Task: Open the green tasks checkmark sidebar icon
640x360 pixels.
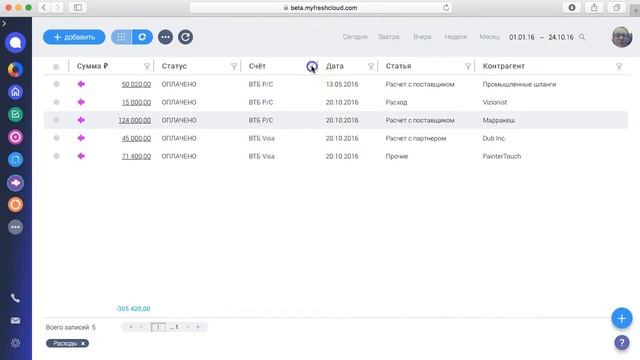Action: pyautogui.click(x=16, y=115)
